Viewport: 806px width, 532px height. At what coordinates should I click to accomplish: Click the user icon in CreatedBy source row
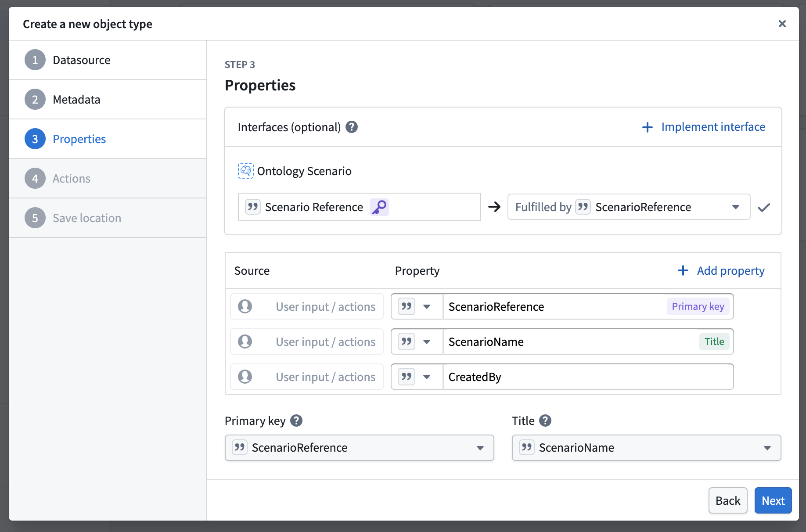[x=245, y=377]
